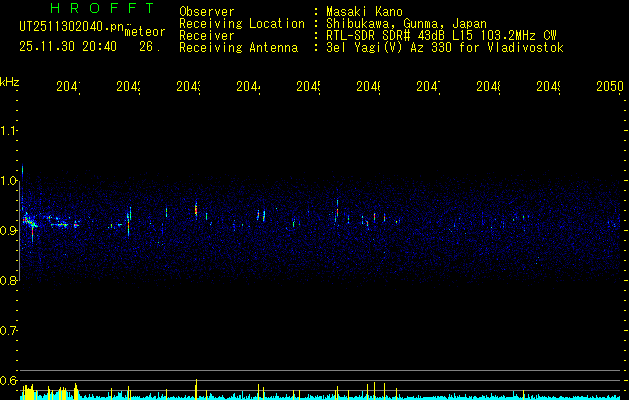The image size is (629, 400).
Task: Click the 0.6 kHz frequency tick
Action: point(9,381)
